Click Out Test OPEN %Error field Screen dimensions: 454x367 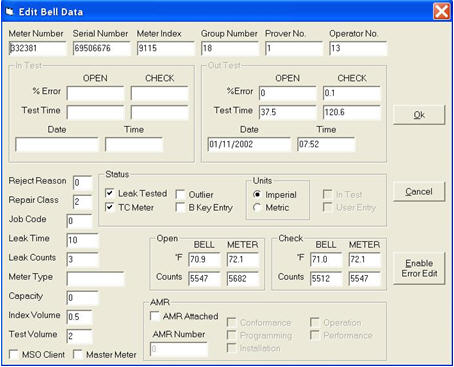288,93
